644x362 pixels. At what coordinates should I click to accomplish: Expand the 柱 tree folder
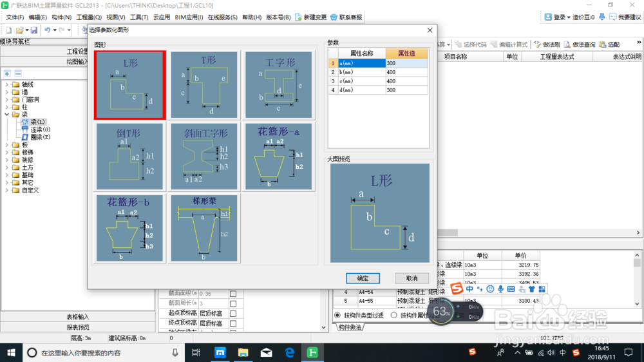(x=6, y=107)
